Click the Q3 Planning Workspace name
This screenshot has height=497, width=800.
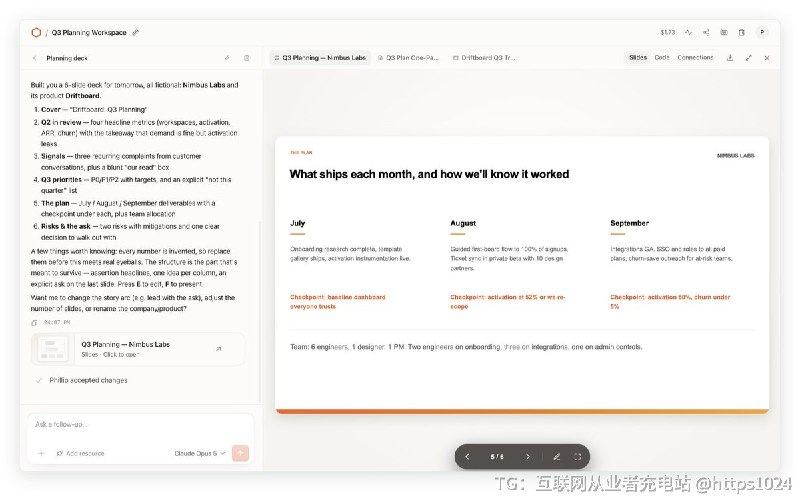(89, 33)
